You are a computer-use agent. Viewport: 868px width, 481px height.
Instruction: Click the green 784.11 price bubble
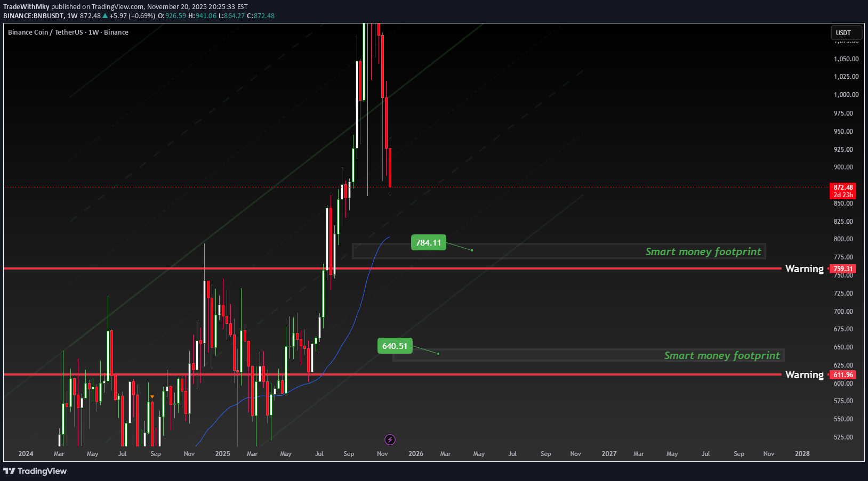click(429, 242)
